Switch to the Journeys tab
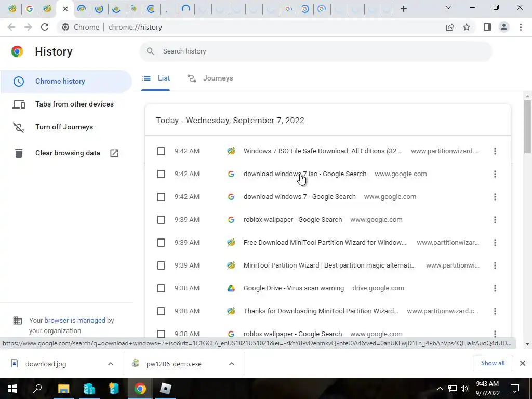532x399 pixels. click(210, 78)
